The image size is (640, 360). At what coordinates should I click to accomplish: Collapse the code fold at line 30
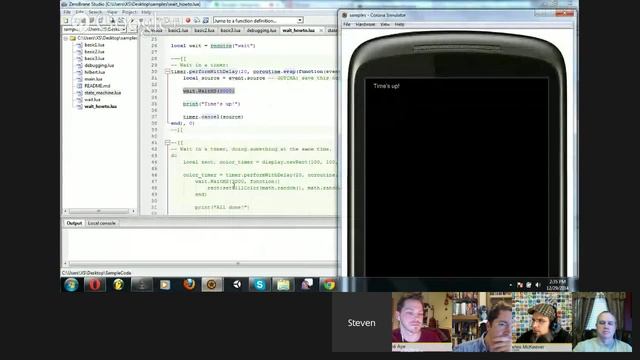click(x=167, y=71)
